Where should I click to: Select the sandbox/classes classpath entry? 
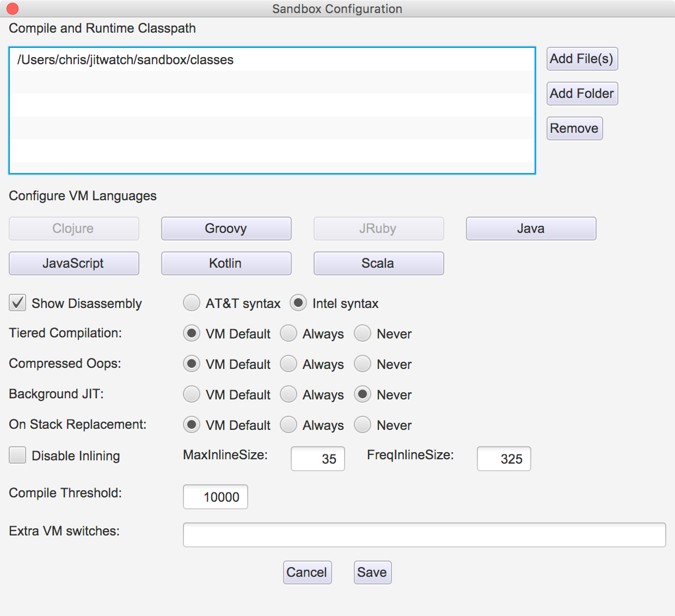(126, 60)
